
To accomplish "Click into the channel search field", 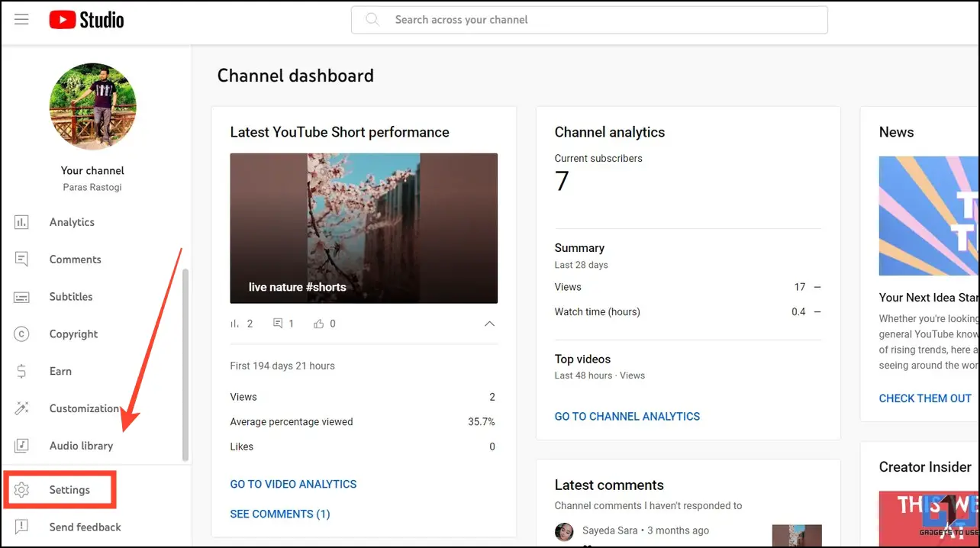I will click(x=589, y=20).
